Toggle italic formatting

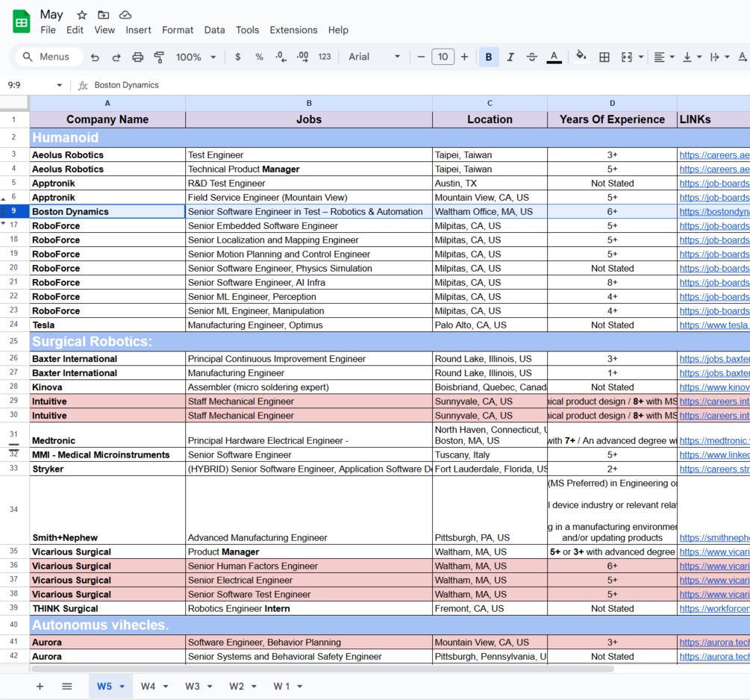click(x=510, y=57)
